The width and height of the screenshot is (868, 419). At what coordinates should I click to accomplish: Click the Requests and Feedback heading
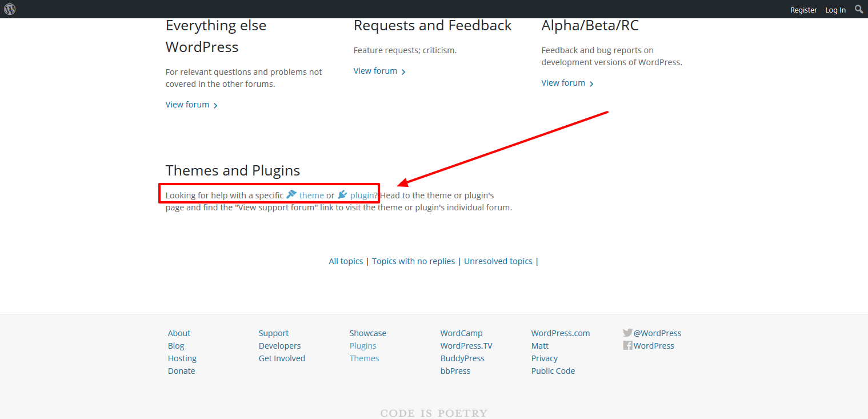433,26
